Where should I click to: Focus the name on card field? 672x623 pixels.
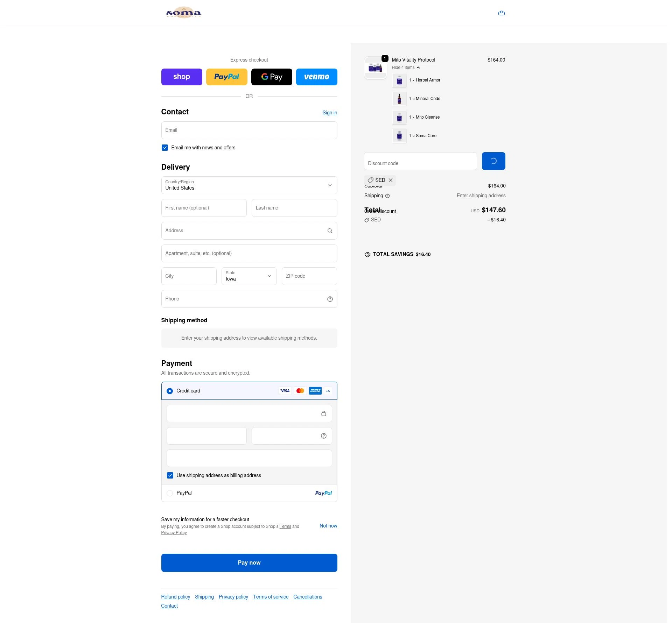249,458
